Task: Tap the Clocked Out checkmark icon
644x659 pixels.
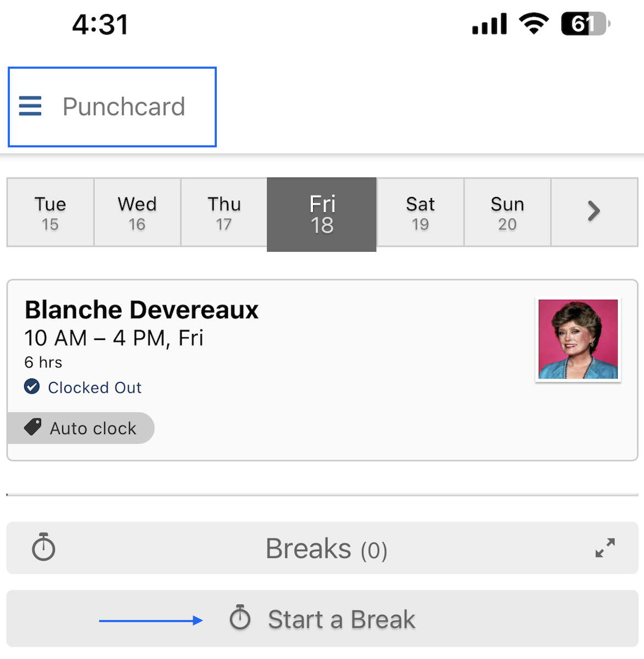Action: pos(32,386)
